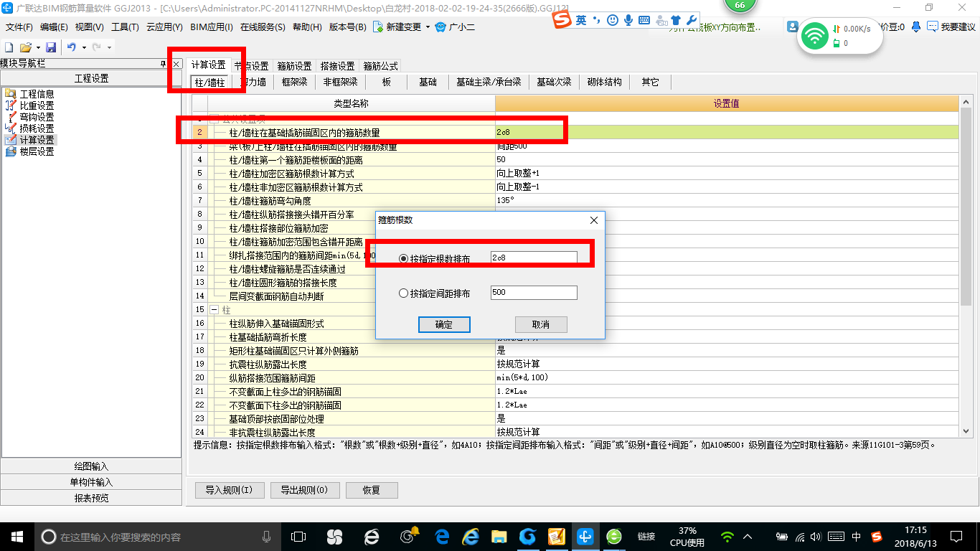Cancel dialog with 取消 button

(541, 324)
